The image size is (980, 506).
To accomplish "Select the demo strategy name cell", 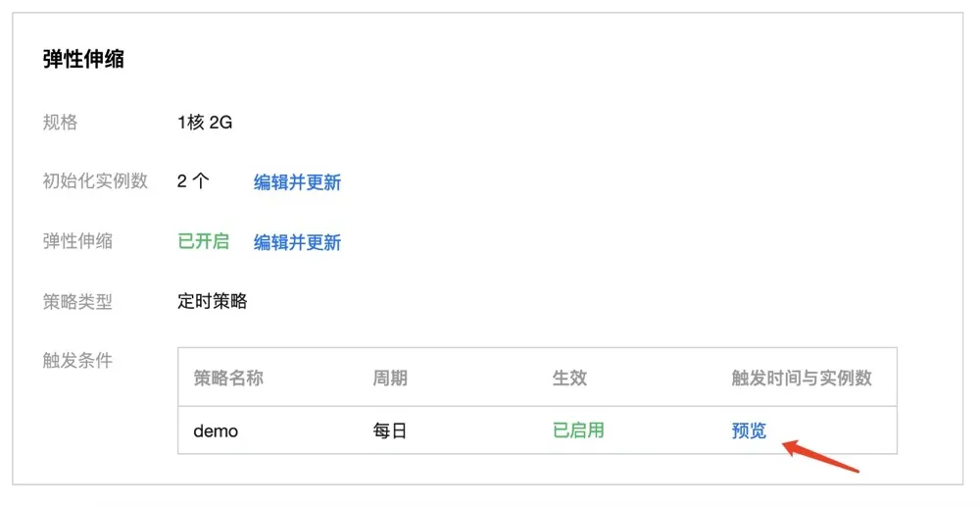I will [216, 430].
